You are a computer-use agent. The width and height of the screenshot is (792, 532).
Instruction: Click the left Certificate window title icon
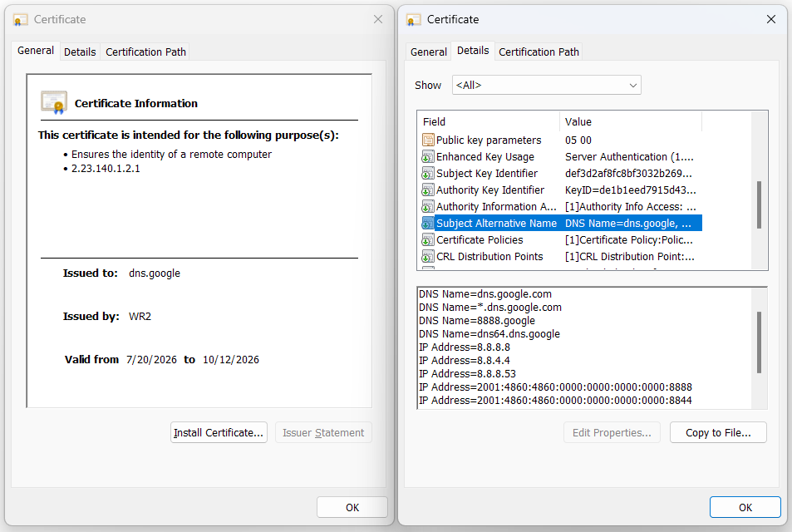coord(20,20)
